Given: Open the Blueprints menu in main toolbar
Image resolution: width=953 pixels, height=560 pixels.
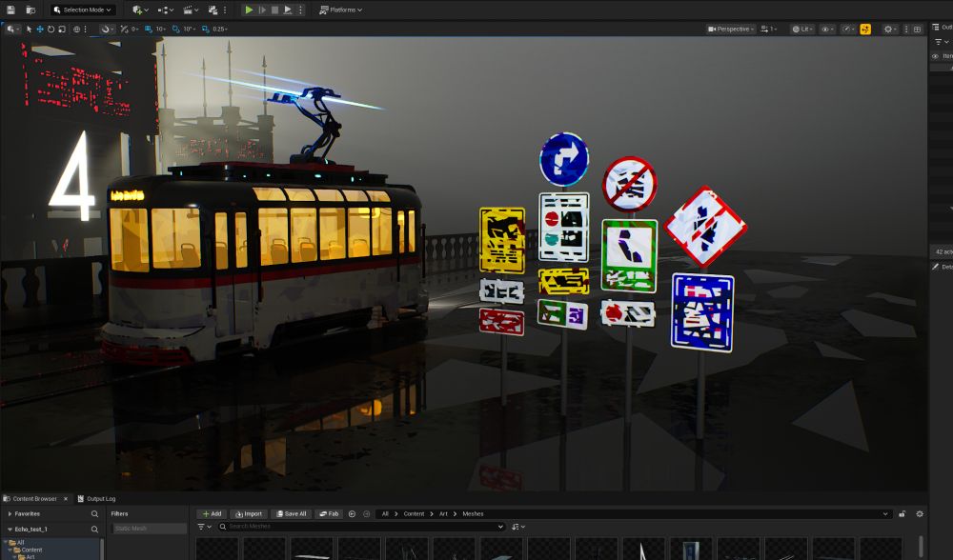Looking at the screenshot, I should coord(165,10).
